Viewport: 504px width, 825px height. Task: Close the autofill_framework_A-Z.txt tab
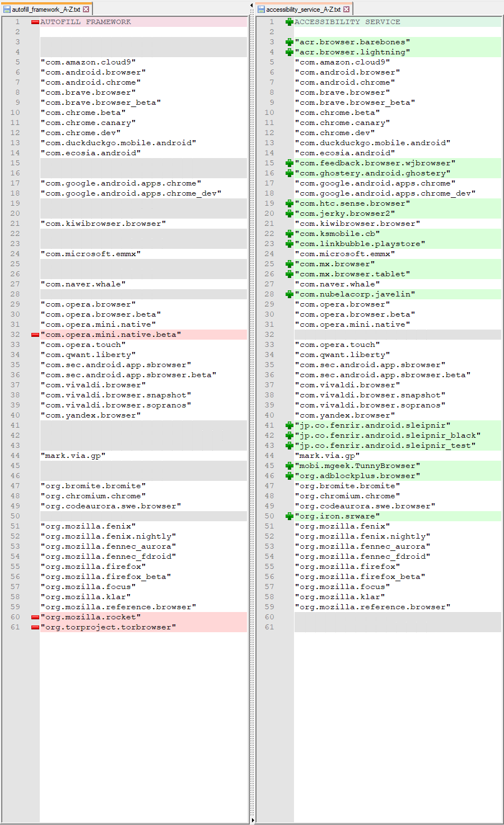86,10
